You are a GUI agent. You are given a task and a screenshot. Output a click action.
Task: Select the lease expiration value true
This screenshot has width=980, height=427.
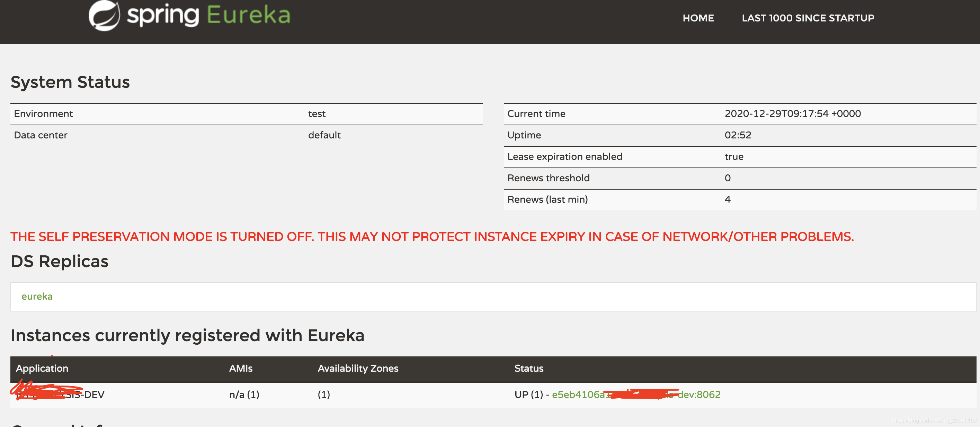[x=734, y=156]
